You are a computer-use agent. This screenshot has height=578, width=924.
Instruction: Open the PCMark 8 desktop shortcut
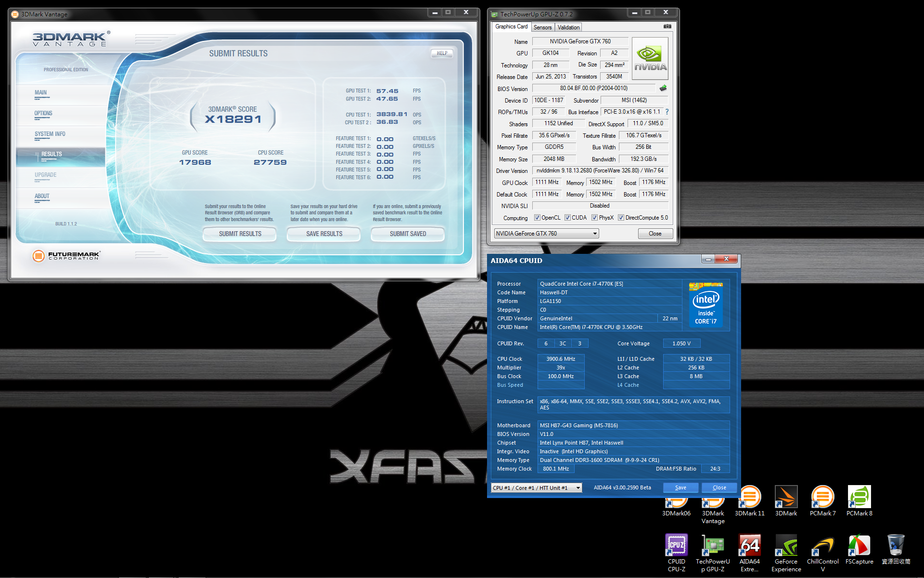coord(859,501)
